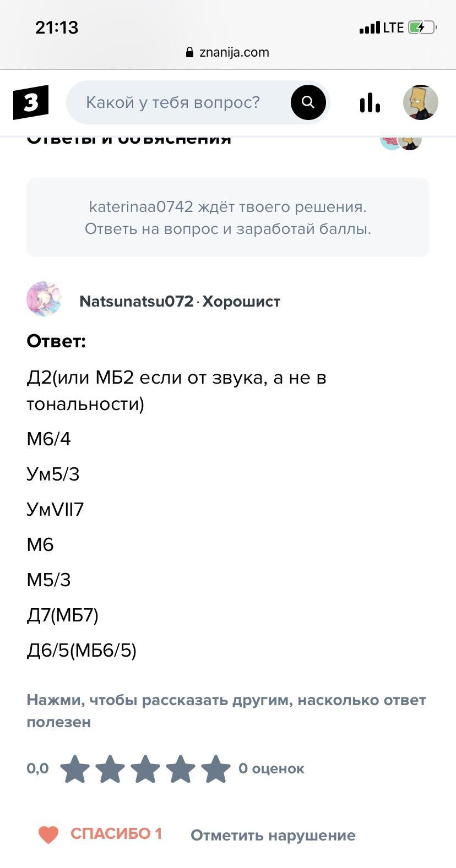Image resolution: width=456 pixels, height=868 pixels.
Task: Open the profile avatar in header
Action: click(420, 102)
